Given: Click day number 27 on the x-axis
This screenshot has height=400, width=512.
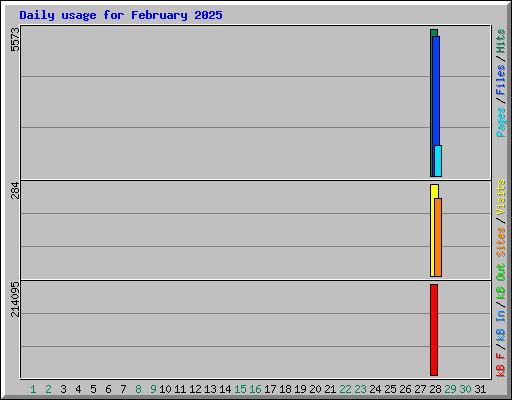Looking at the screenshot, I should point(420,389).
